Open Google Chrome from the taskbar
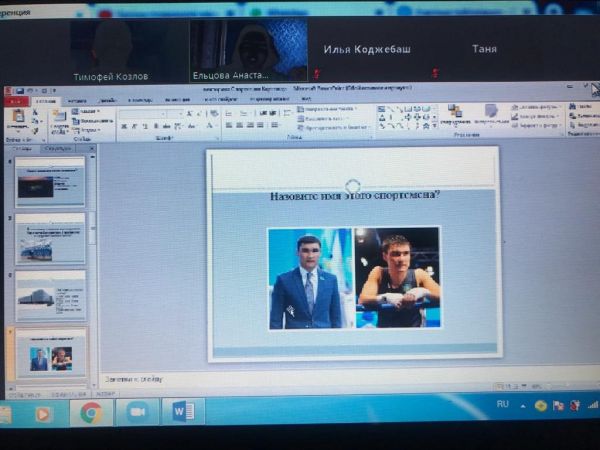The width and height of the screenshot is (600, 450). click(x=91, y=413)
